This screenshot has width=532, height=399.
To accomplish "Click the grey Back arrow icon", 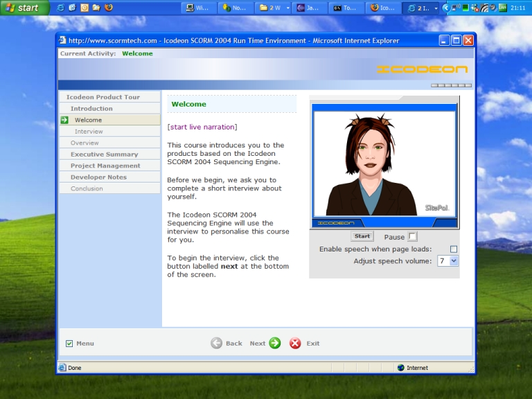I will (x=216, y=343).
